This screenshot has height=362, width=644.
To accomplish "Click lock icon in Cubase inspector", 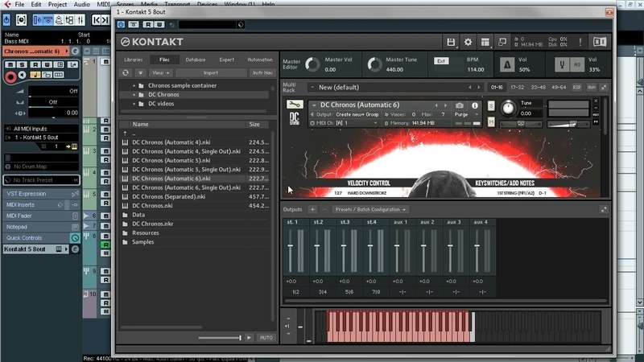I will click(47, 75).
